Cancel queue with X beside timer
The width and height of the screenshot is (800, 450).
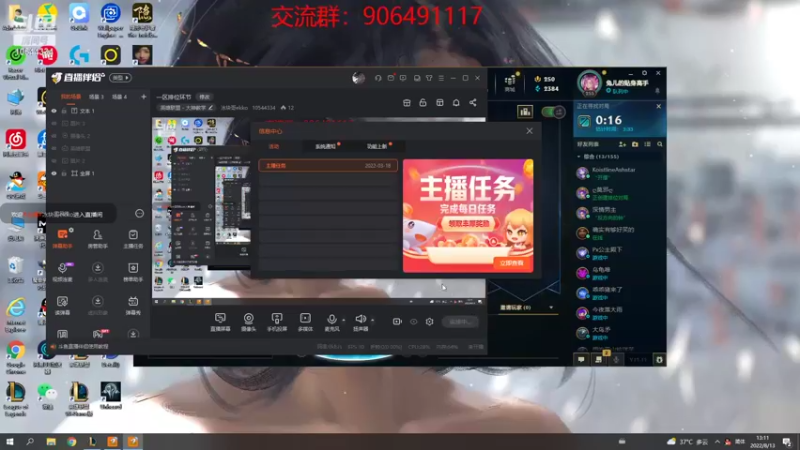[x=659, y=107]
